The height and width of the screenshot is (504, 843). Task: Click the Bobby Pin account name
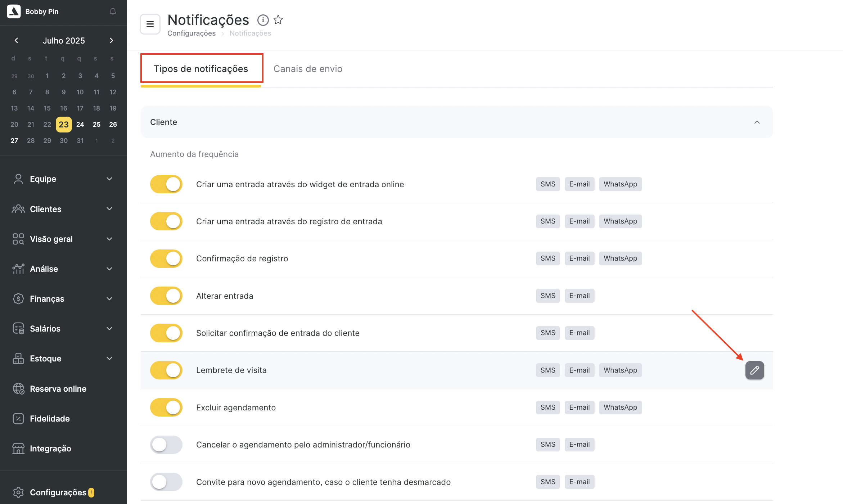pyautogui.click(x=42, y=12)
